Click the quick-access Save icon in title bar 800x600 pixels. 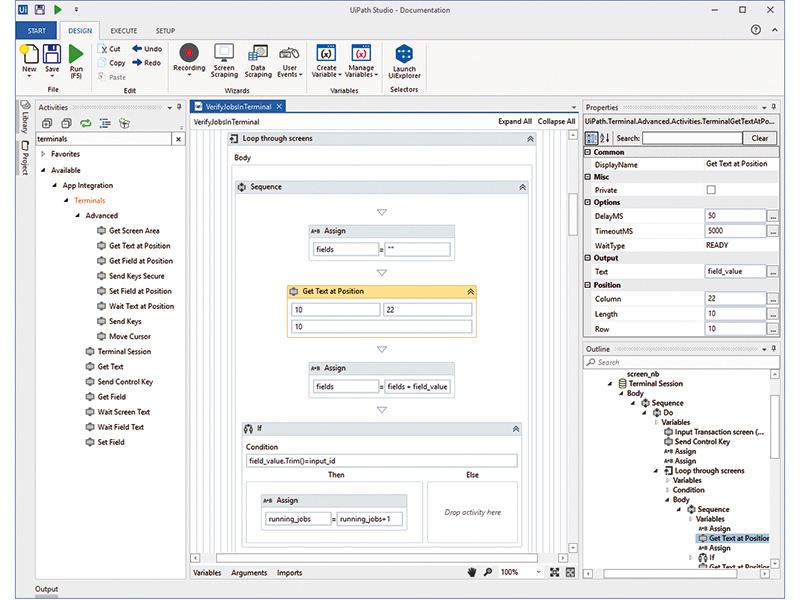(40, 9)
